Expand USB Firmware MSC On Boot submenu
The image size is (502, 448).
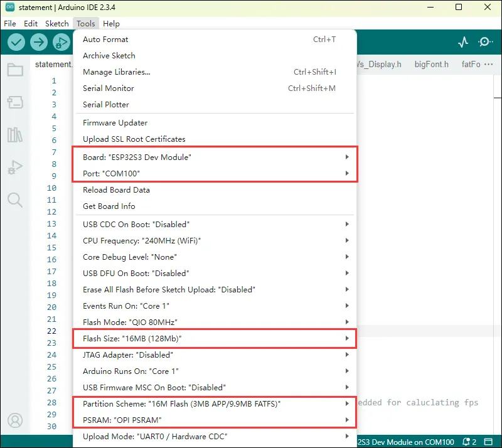tap(215, 388)
